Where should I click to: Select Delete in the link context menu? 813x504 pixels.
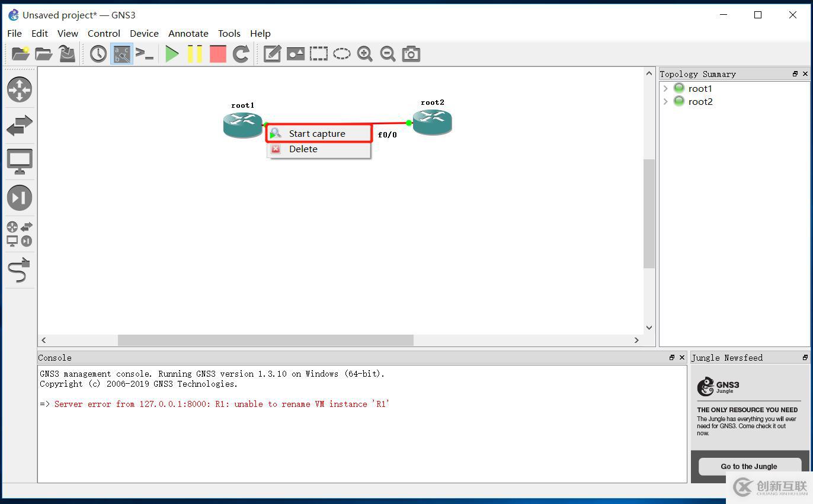pyautogui.click(x=303, y=149)
